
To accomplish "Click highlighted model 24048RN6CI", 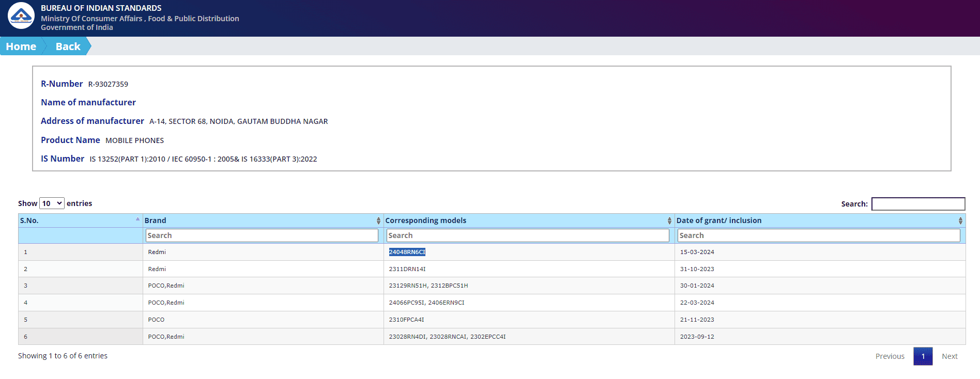I will pyautogui.click(x=407, y=252).
